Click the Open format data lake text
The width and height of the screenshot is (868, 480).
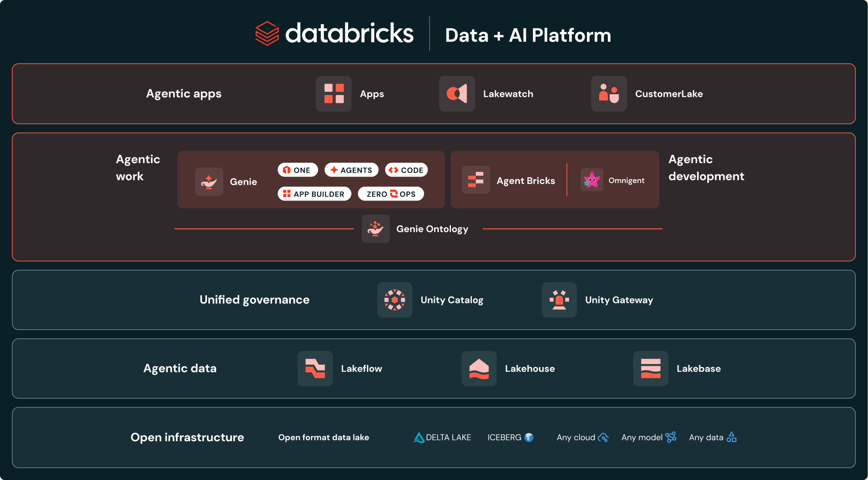pyautogui.click(x=324, y=437)
